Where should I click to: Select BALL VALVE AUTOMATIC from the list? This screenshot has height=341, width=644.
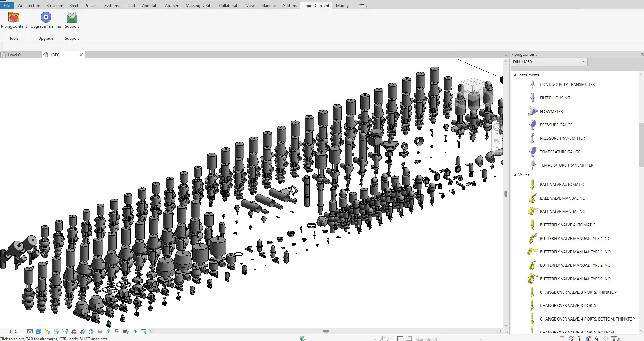pos(562,185)
